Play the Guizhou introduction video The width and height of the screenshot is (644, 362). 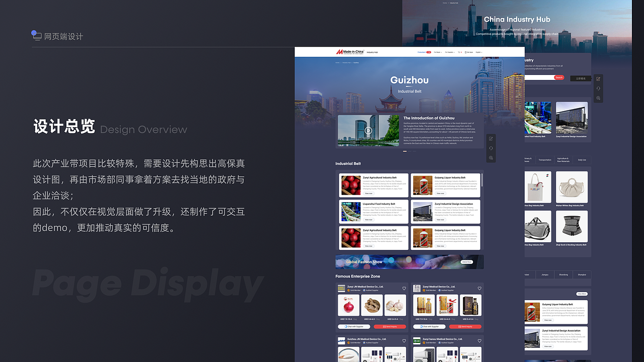368,131
